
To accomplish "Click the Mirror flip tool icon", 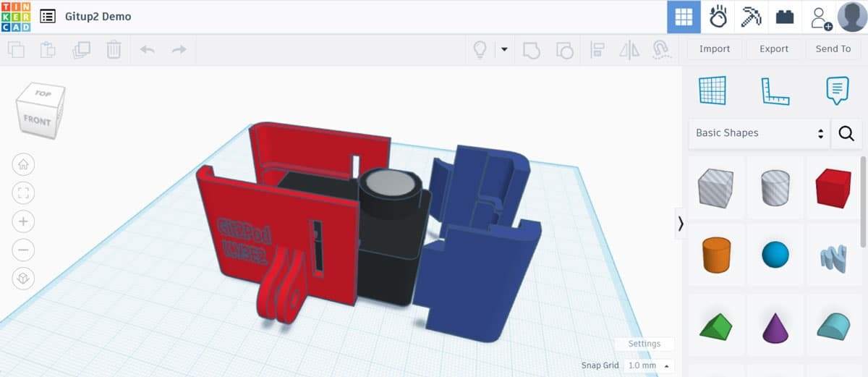I will (x=630, y=50).
